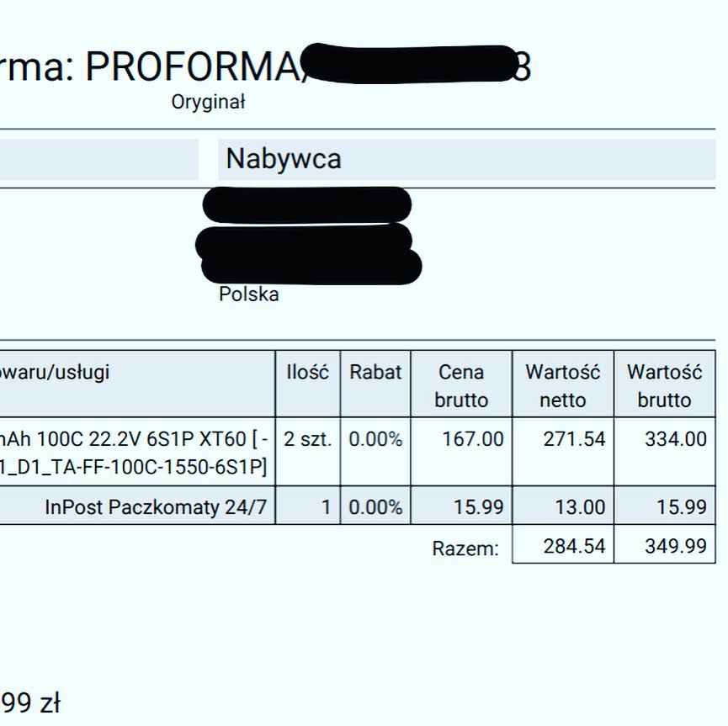Image resolution: width=728 pixels, height=726 pixels.
Task: Select the 349.99 total gross cell
Action: [676, 546]
